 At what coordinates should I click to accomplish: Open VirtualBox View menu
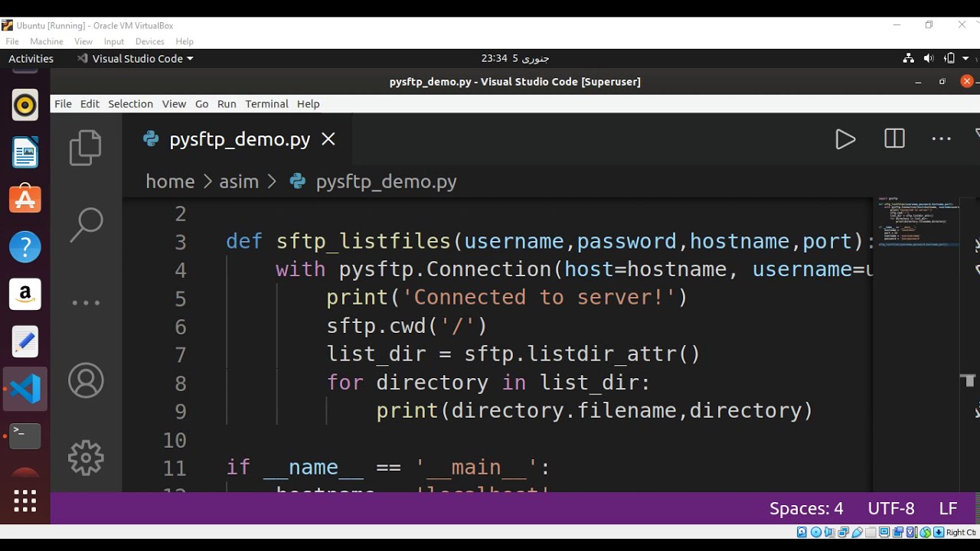coord(83,41)
